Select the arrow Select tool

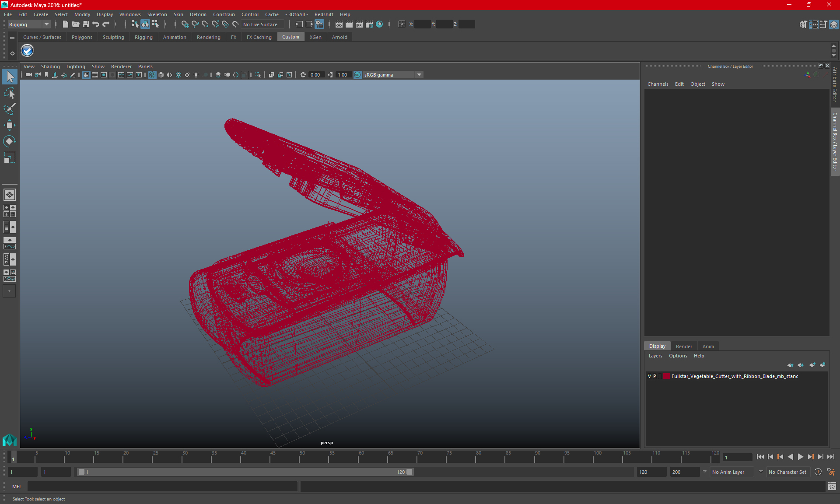point(10,77)
